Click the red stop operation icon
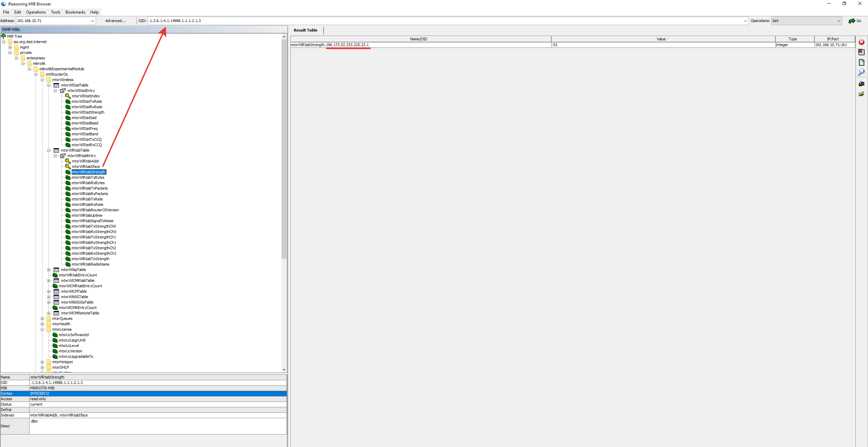 click(x=861, y=42)
